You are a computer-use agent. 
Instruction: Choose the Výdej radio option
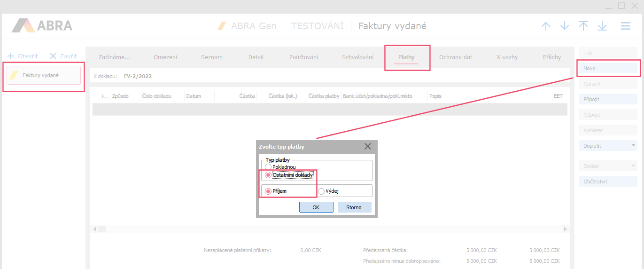point(321,191)
